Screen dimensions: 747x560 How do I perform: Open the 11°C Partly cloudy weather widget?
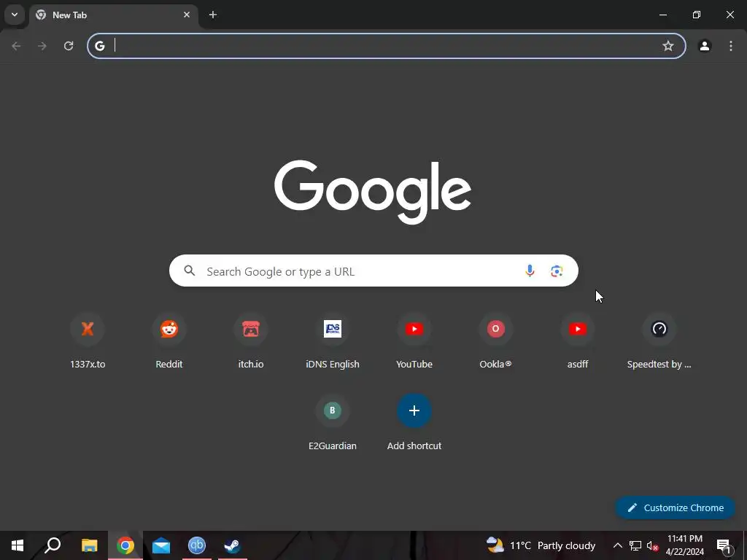(x=541, y=545)
